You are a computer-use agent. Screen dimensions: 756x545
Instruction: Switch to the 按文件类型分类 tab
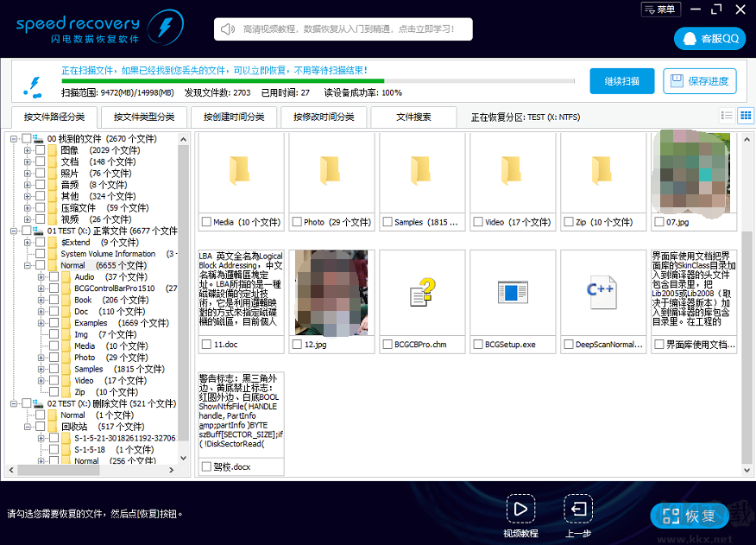point(143,117)
